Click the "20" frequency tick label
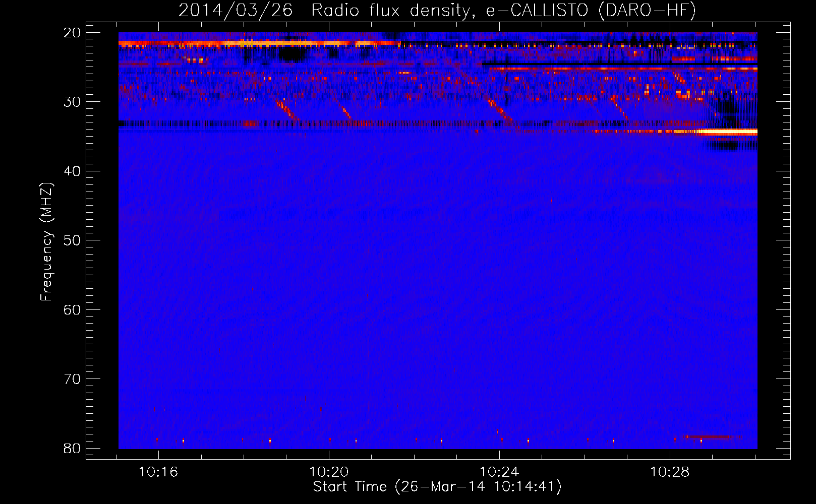816x504 pixels. 72,33
